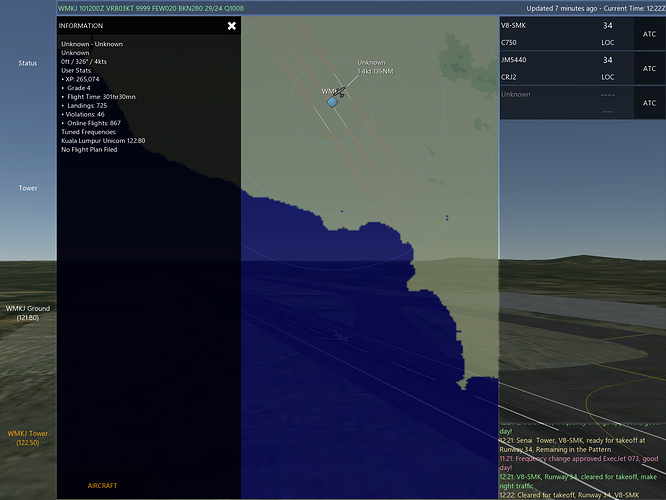Open the Tower menu item

[x=28, y=188]
